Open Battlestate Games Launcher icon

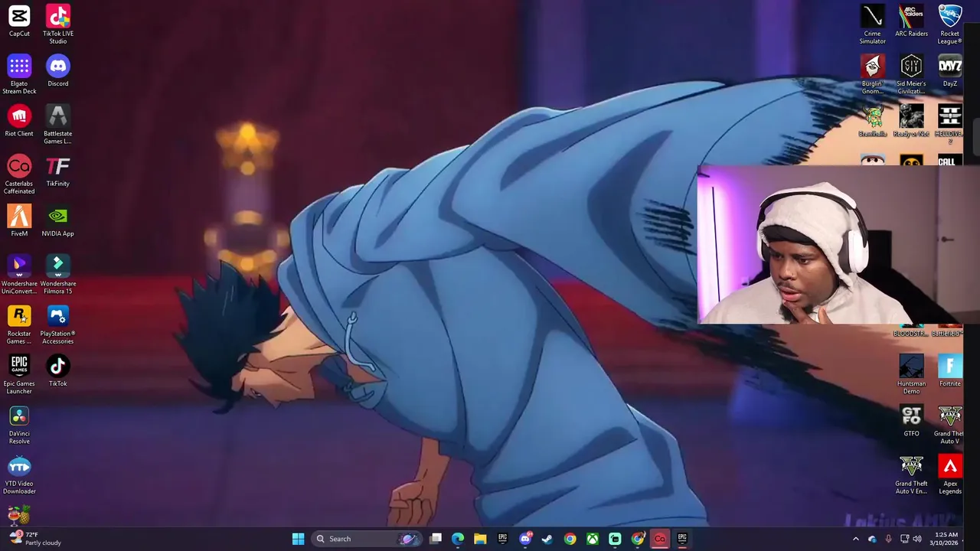tap(58, 124)
